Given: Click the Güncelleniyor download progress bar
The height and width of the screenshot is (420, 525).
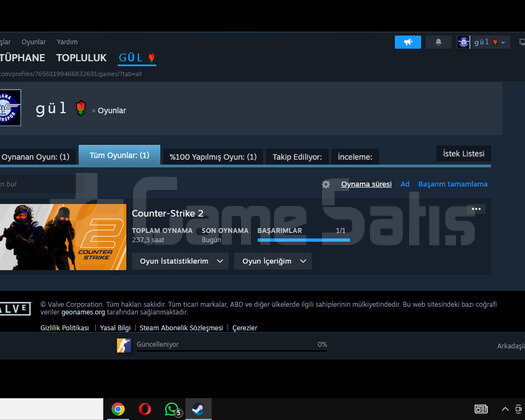Looking at the screenshot, I should pyautogui.click(x=231, y=350).
